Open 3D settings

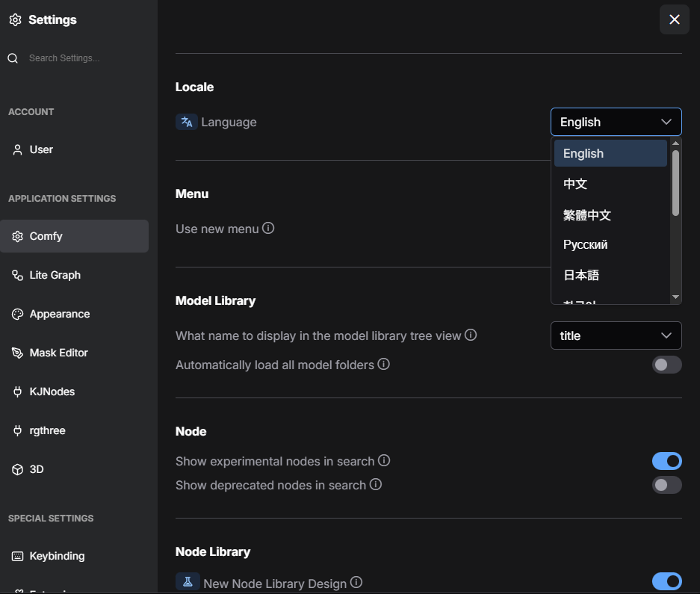point(74,469)
